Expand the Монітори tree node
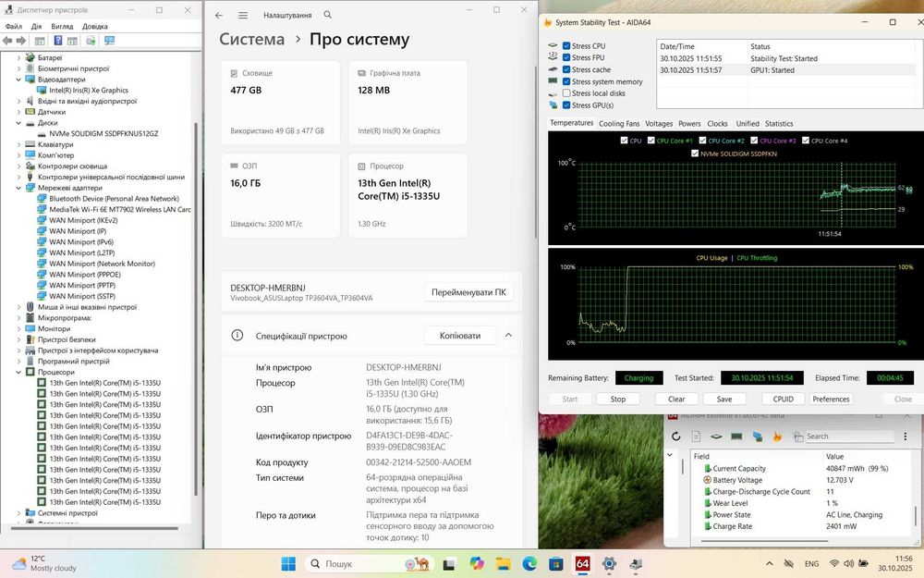This screenshot has width=924, height=578. (x=18, y=328)
